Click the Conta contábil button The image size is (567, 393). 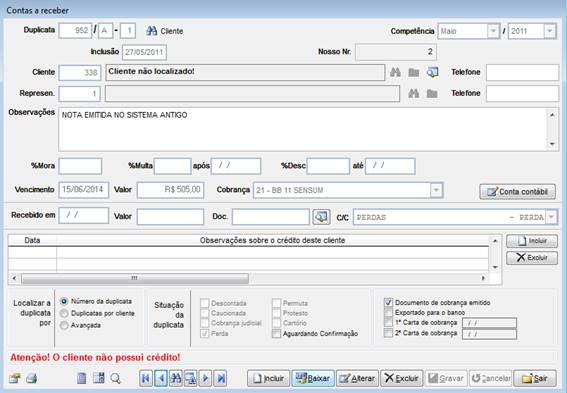517,192
